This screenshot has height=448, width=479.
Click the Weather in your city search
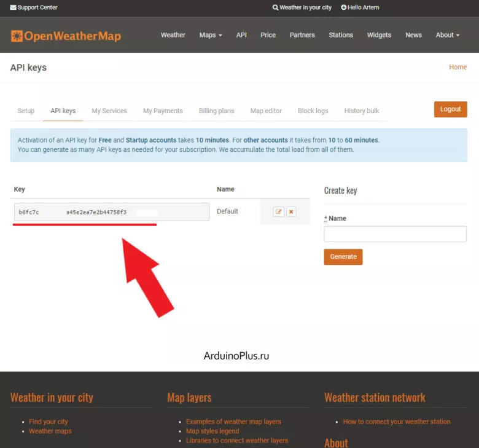(302, 7)
